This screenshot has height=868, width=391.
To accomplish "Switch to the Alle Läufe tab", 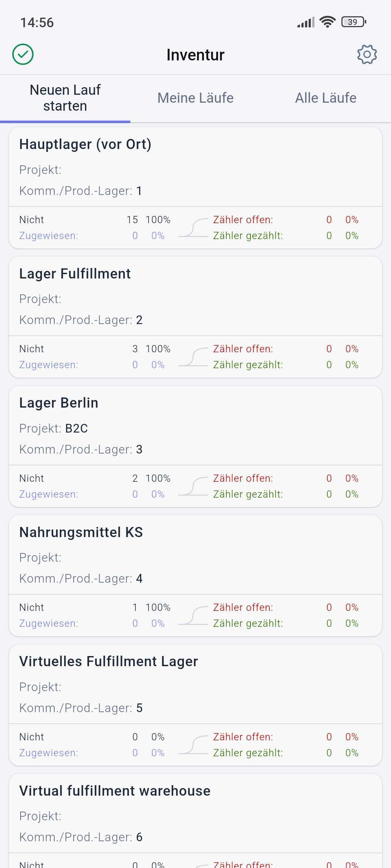I will [x=326, y=98].
